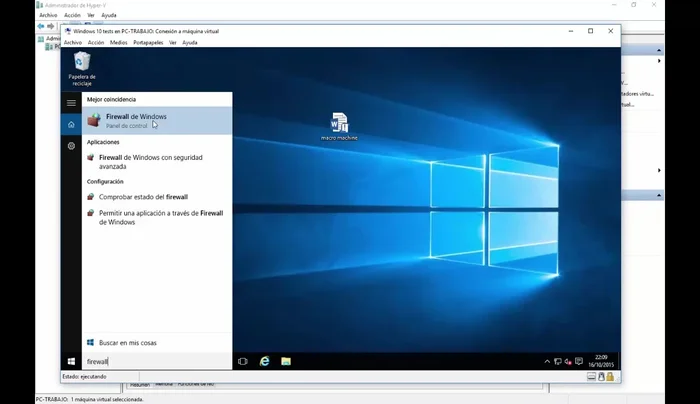
Task: Open Ayuda menu in Hyper-V Manager
Action: tap(109, 15)
